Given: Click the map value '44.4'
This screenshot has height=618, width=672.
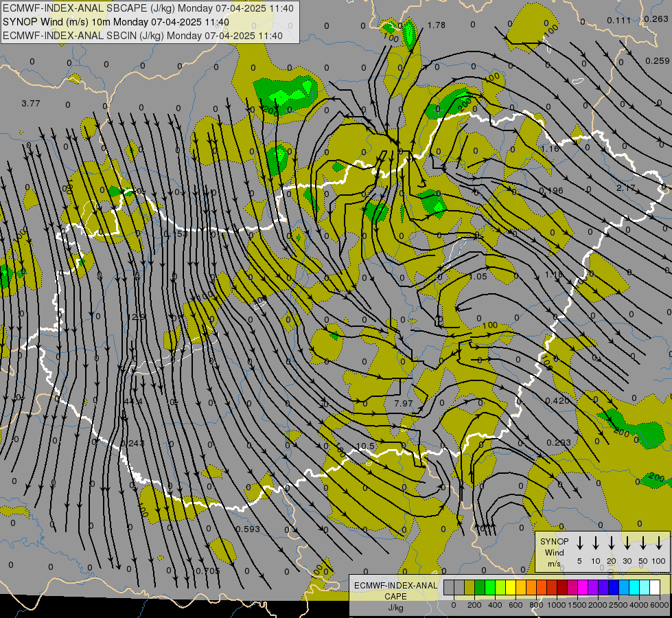Looking at the screenshot, I should (x=133, y=402).
